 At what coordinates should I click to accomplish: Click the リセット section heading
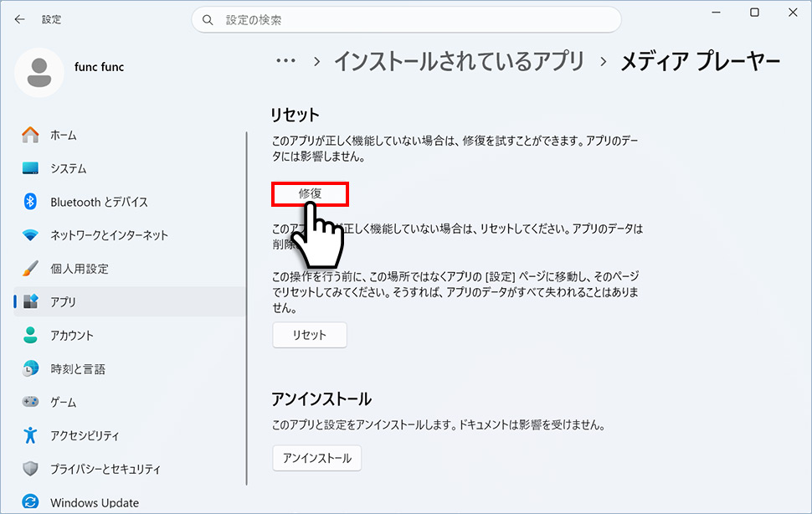pos(295,115)
